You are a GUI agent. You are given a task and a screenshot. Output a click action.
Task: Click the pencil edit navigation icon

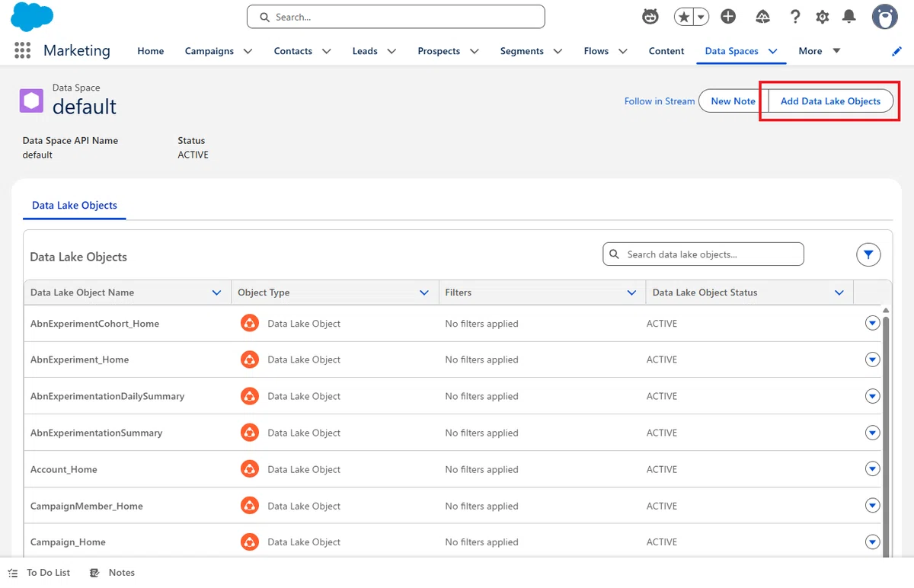coord(896,51)
